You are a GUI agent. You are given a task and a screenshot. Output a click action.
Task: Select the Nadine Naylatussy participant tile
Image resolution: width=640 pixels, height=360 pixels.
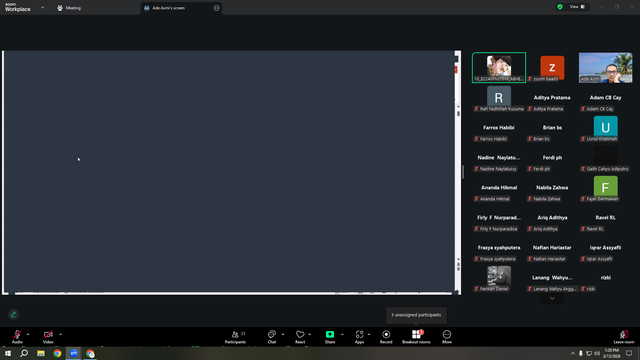499,158
